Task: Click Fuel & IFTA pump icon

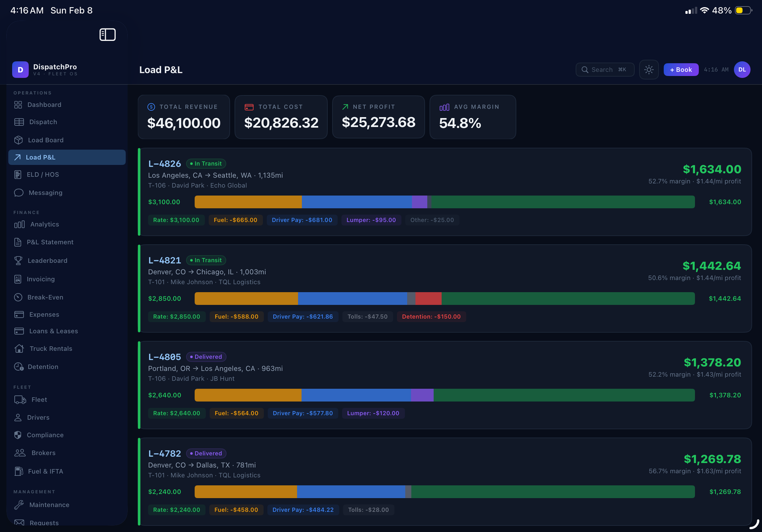Action: coord(19,471)
